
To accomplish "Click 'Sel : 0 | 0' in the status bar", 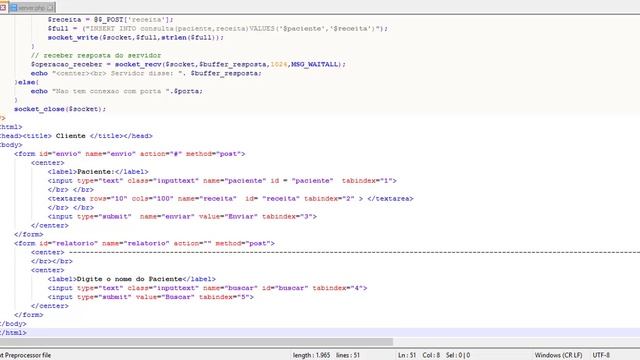I will coord(458,355).
